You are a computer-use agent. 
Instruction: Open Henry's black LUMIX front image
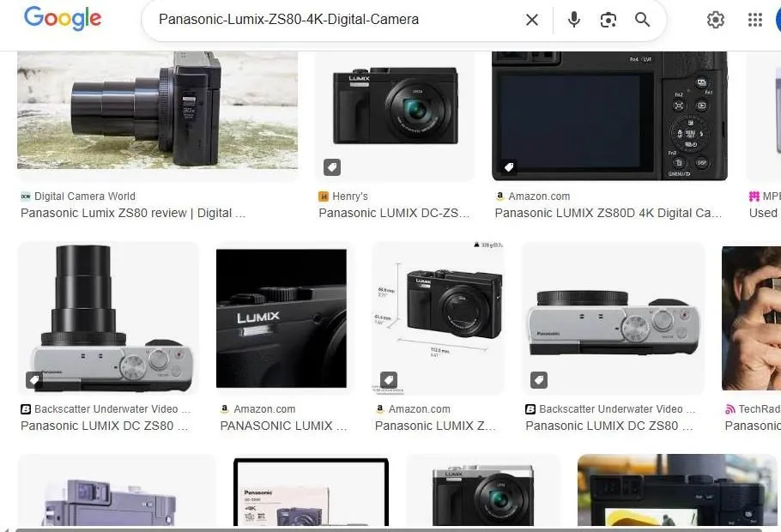(x=395, y=116)
